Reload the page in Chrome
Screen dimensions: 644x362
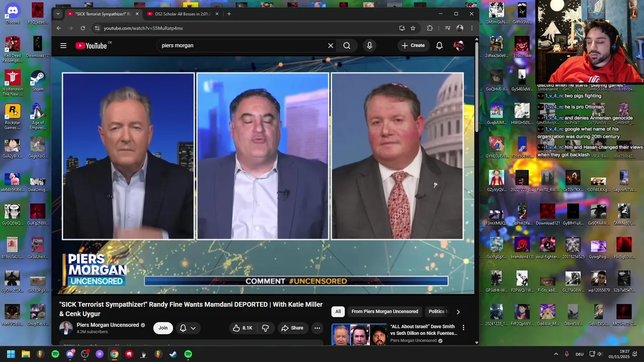click(x=83, y=28)
